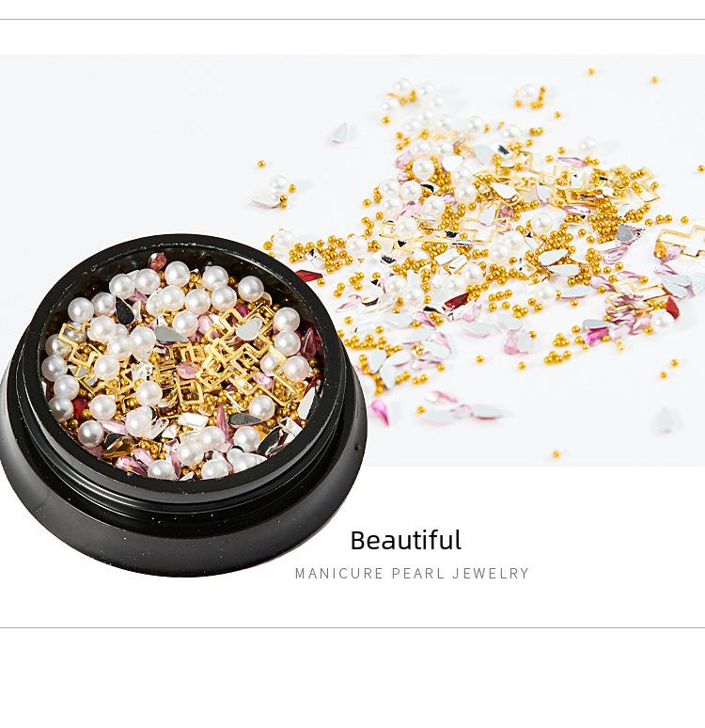Click the silver teardrop mirror in the jar's upper left

(x=123, y=311)
